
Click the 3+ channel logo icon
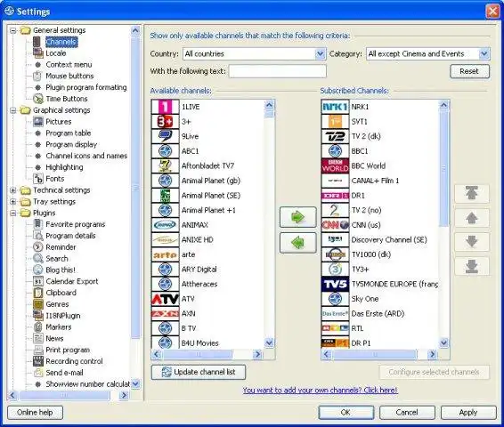coord(166,122)
